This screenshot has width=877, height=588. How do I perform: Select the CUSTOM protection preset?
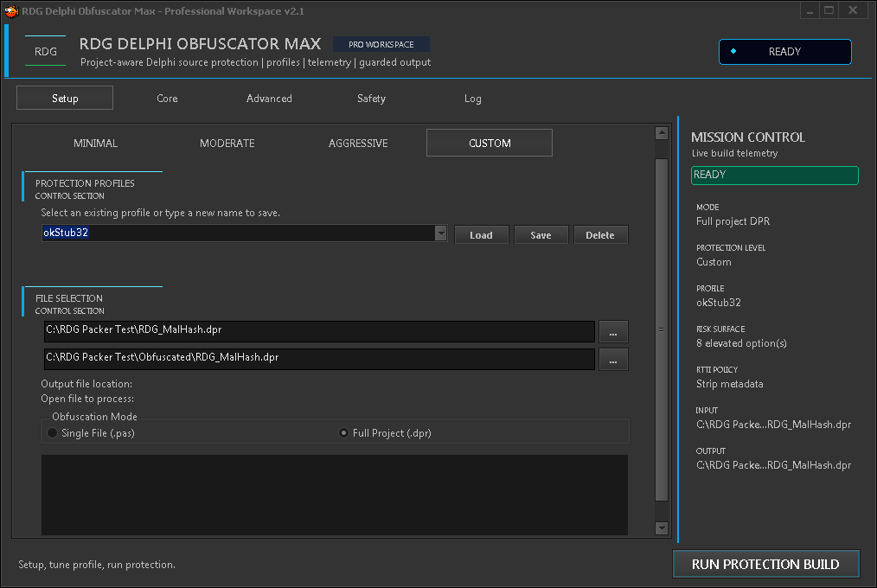click(x=490, y=143)
